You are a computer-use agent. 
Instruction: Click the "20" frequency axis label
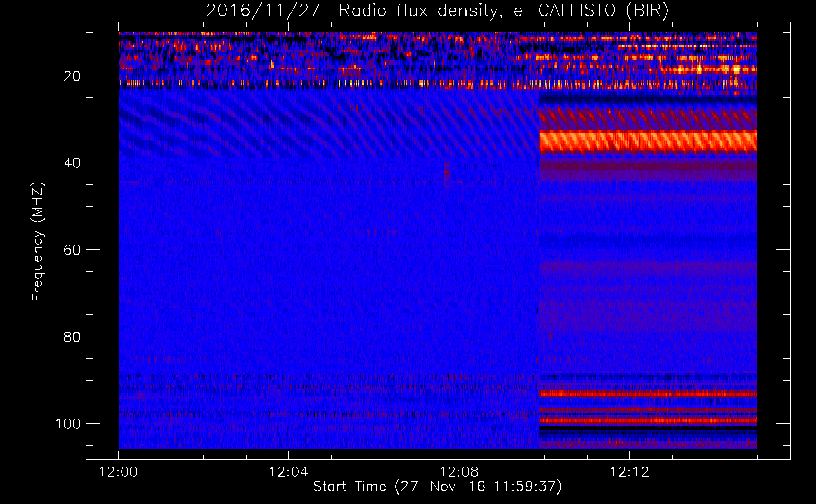pos(72,76)
